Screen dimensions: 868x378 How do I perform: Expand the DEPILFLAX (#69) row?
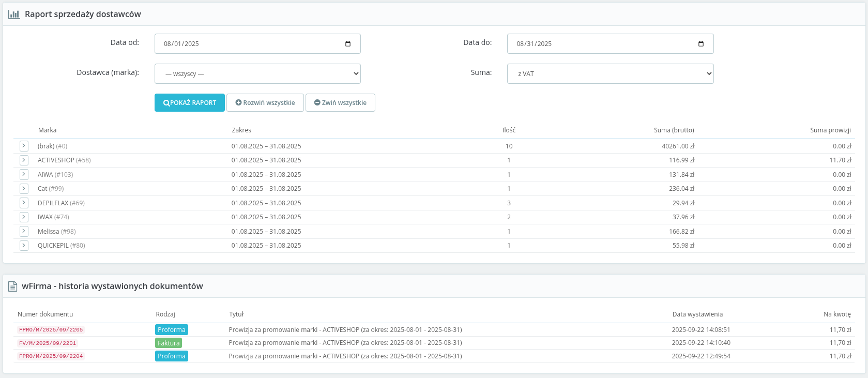(24, 203)
